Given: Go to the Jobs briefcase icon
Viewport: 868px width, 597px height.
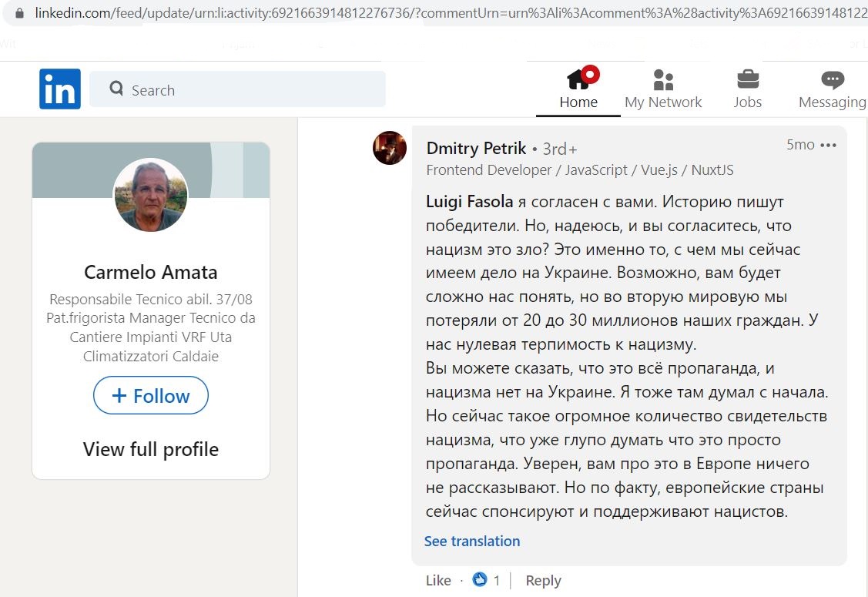Looking at the screenshot, I should coord(748,79).
